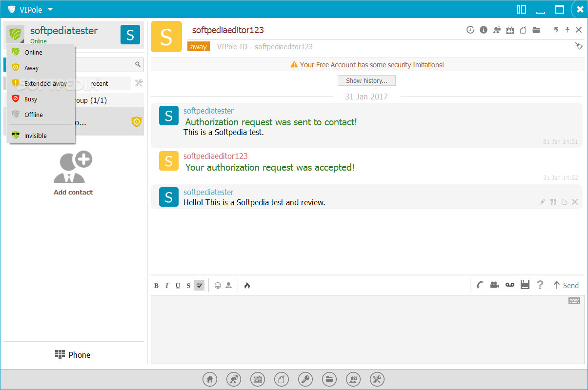Open the secure contact lock icon in bottom toolbar
This screenshot has height=390, width=588.
click(x=353, y=379)
